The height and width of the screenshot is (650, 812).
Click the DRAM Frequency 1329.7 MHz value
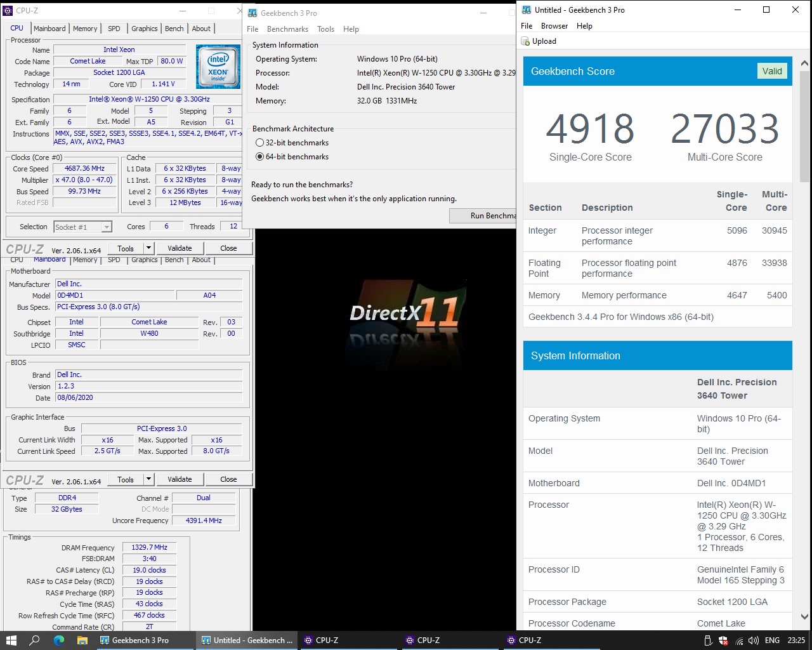coord(150,547)
